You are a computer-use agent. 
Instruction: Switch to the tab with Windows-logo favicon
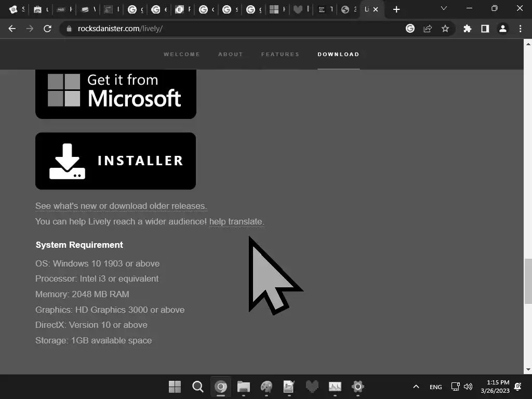(277, 9)
